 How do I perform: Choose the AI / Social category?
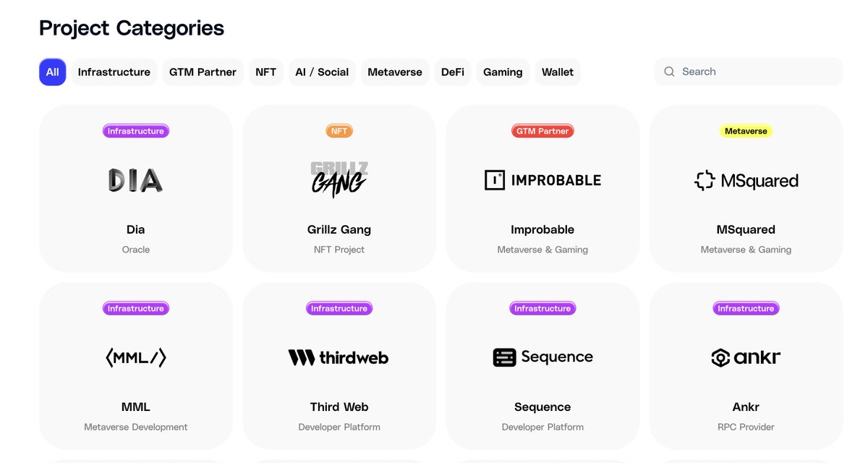point(322,72)
